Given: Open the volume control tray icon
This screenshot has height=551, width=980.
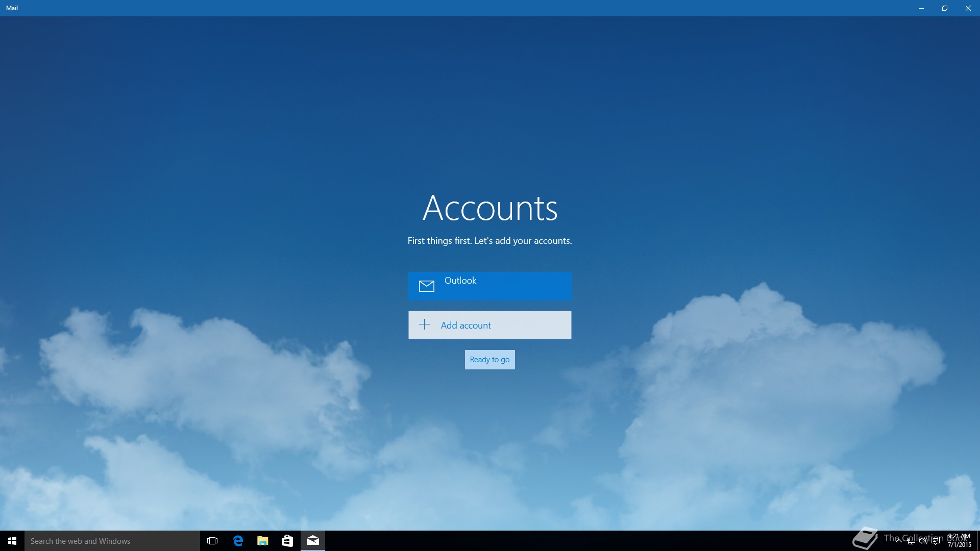Looking at the screenshot, I should click(x=923, y=541).
